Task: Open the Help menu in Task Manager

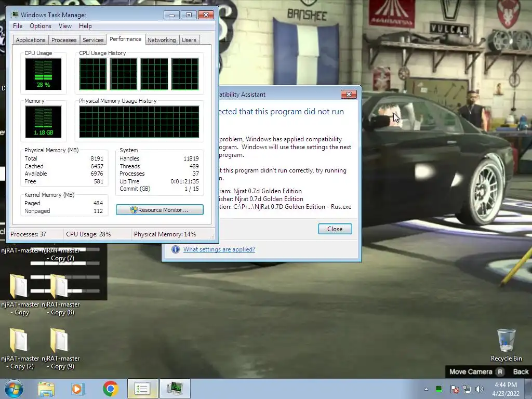Action: point(85,26)
